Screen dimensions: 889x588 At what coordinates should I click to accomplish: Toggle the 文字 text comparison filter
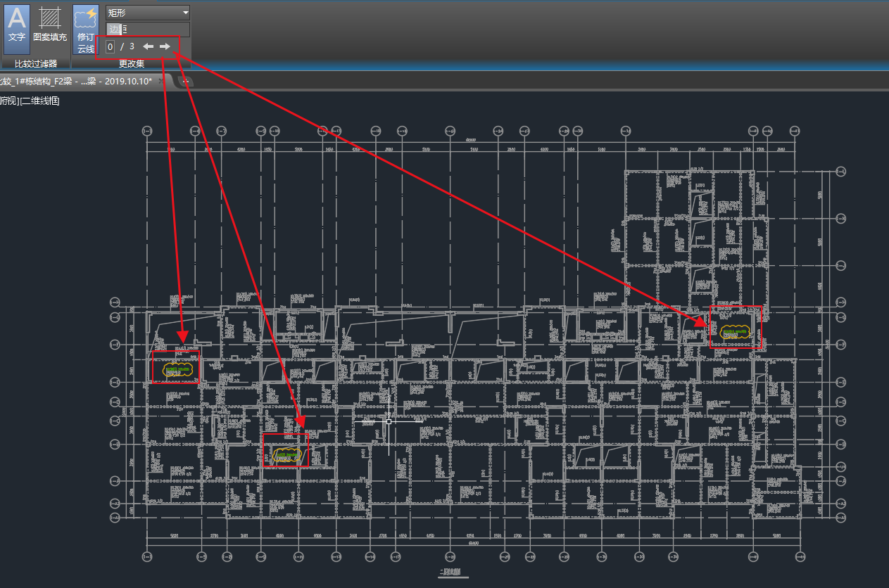pos(17,29)
